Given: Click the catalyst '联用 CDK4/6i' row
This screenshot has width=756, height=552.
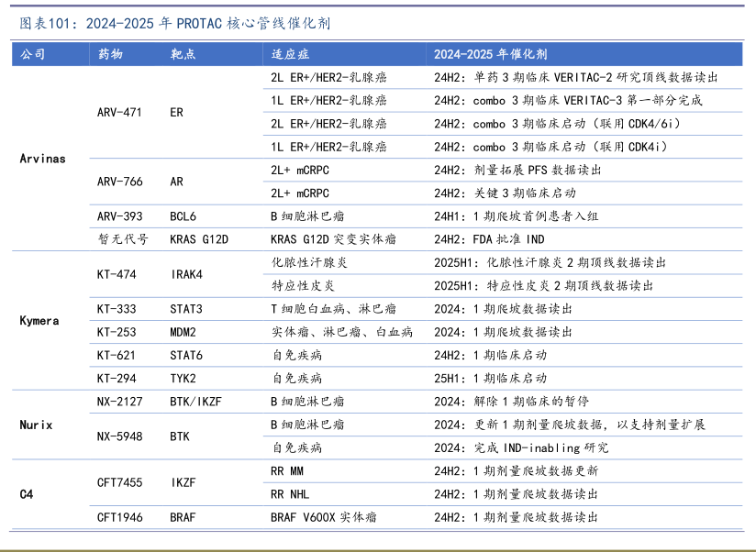Looking at the screenshot, I should tap(558, 124).
